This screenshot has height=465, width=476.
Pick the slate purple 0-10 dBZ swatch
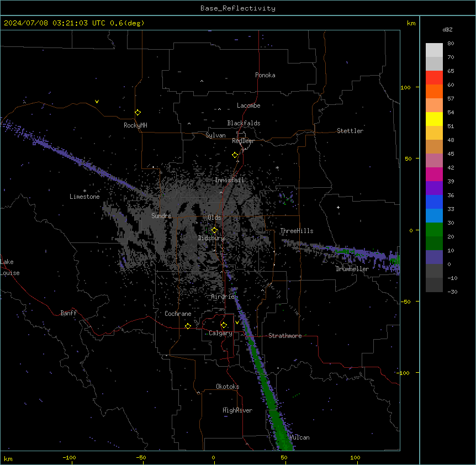(434, 257)
